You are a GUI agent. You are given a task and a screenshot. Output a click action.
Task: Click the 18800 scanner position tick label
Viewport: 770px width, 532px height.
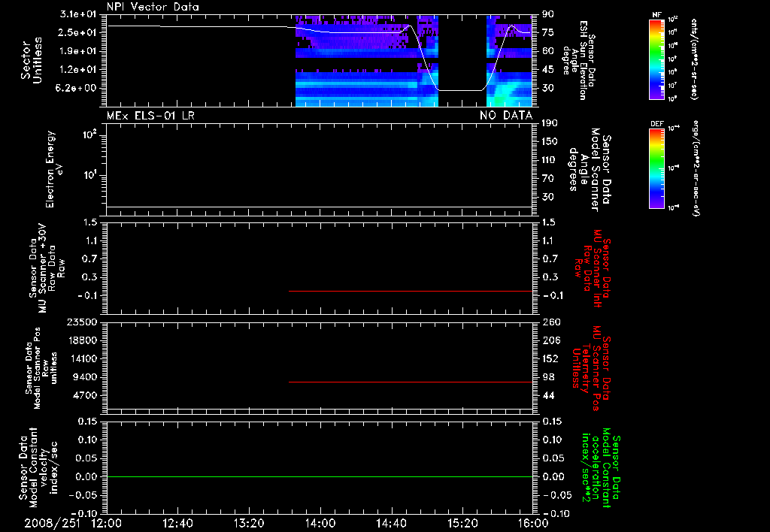(81, 340)
